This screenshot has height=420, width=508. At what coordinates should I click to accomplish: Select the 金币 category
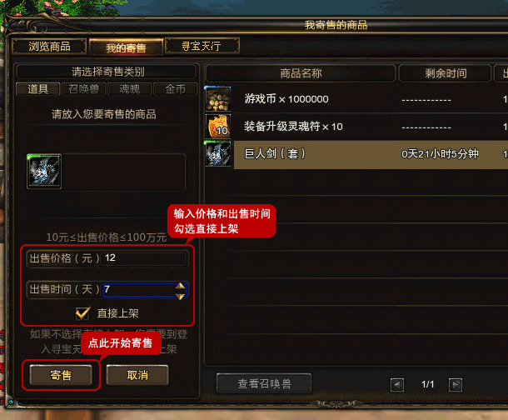[x=175, y=89]
